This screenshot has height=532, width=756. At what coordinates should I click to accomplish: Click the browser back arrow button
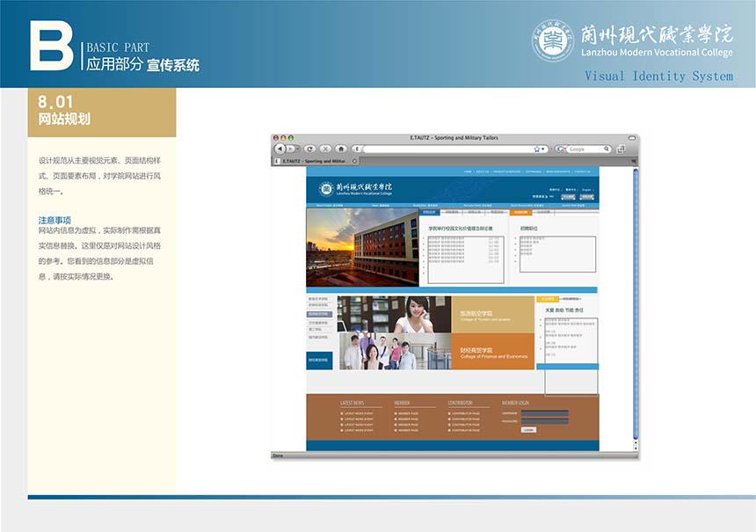pos(280,149)
